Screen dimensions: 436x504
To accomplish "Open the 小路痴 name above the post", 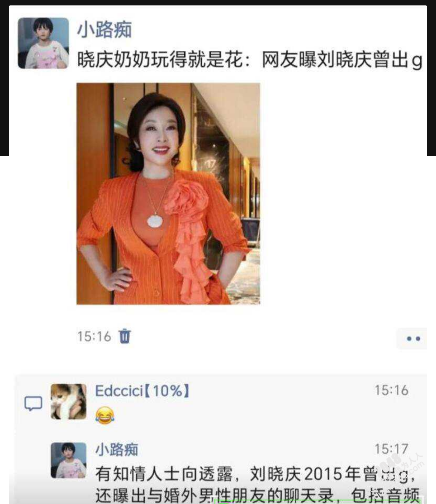I will (104, 29).
